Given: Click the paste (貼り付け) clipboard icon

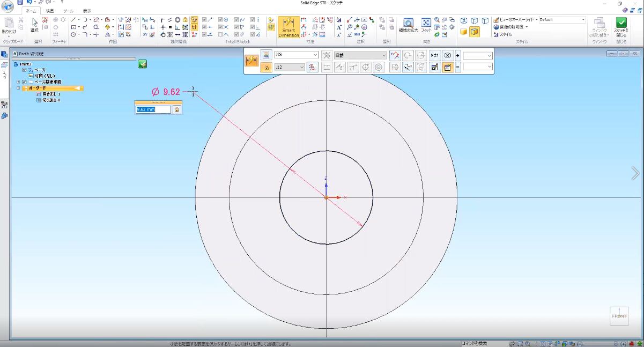Looking at the screenshot, I should [x=9, y=24].
